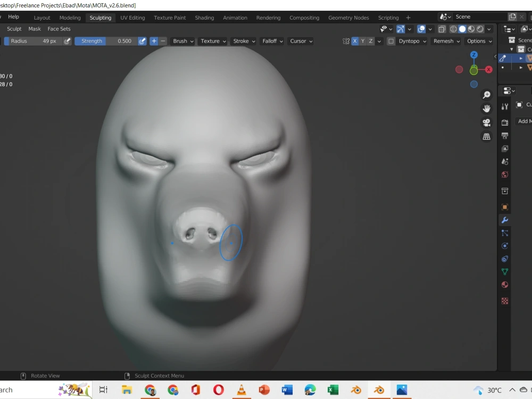Open the Render Properties panel icon
The height and width of the screenshot is (399, 532).
[x=504, y=121]
